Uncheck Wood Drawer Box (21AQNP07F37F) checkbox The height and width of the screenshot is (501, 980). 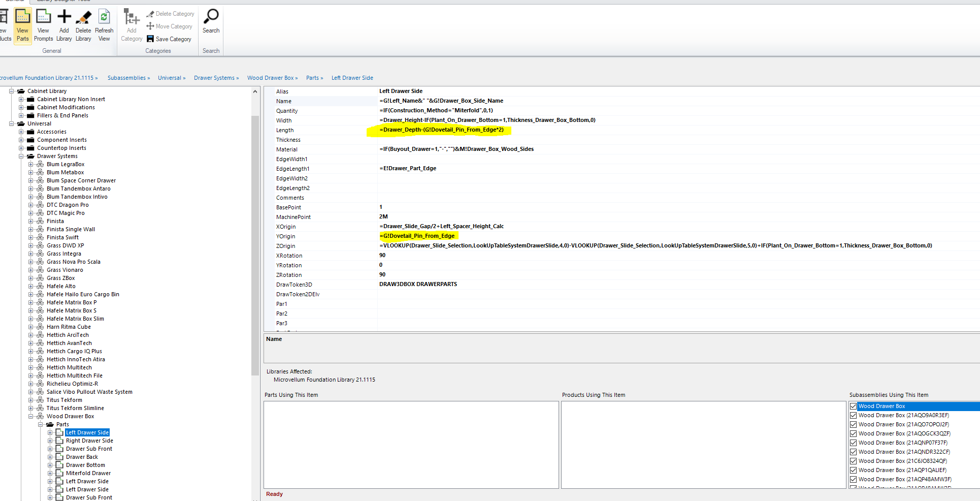(x=854, y=443)
